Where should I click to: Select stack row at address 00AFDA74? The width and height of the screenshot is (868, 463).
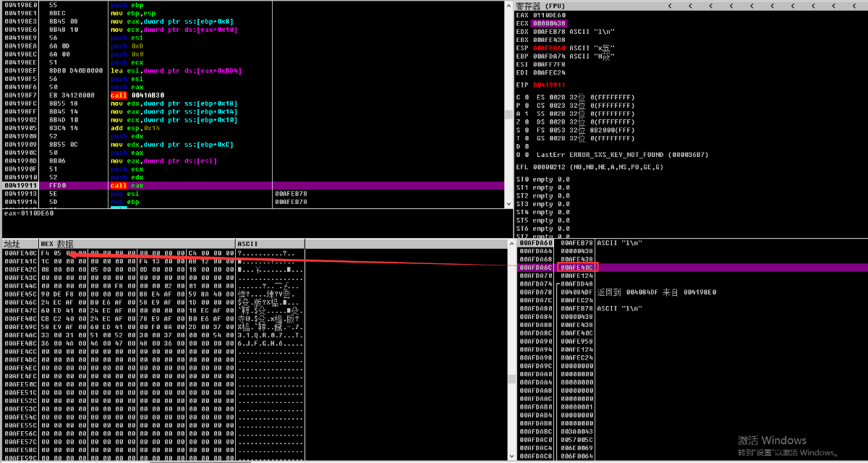pyautogui.click(x=693, y=284)
